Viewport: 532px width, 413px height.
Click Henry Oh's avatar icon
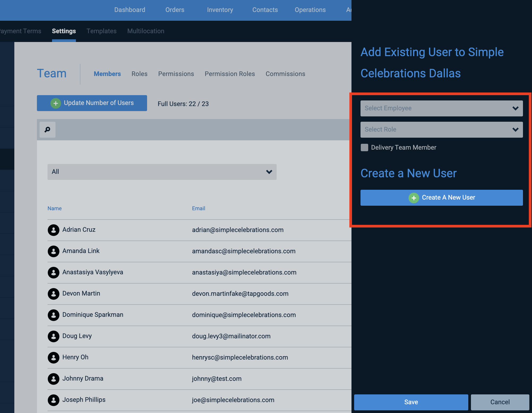pyautogui.click(x=53, y=358)
